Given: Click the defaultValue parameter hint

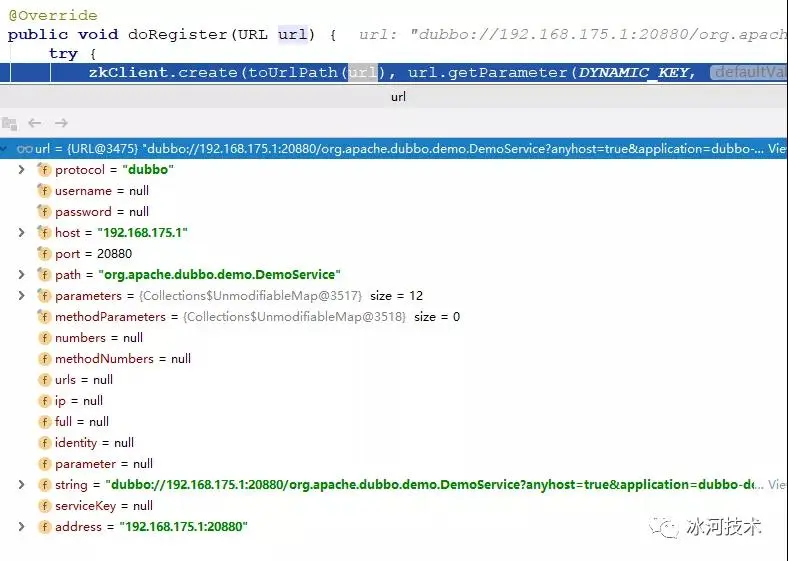Looking at the screenshot, I should click(x=749, y=72).
